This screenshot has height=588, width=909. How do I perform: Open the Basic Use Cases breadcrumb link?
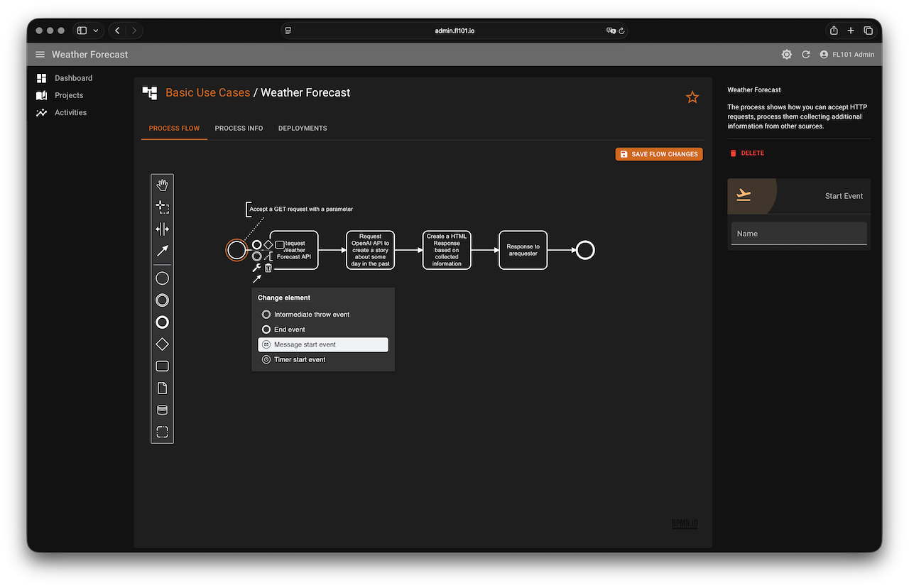[207, 92]
